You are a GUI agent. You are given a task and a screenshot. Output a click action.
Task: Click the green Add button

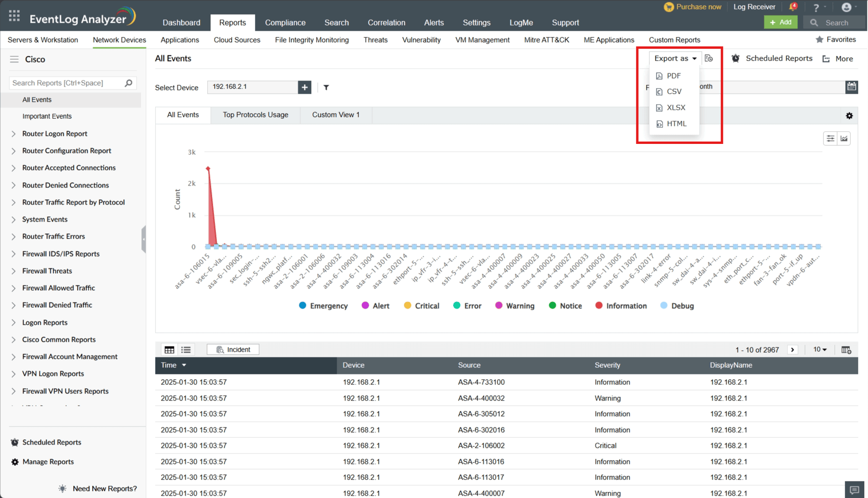coord(780,22)
